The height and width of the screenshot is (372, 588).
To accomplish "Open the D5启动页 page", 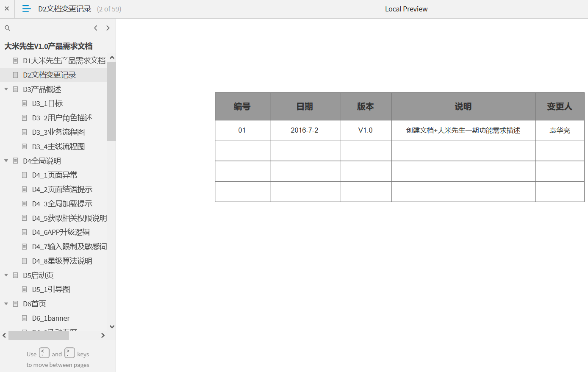I will (x=38, y=275).
